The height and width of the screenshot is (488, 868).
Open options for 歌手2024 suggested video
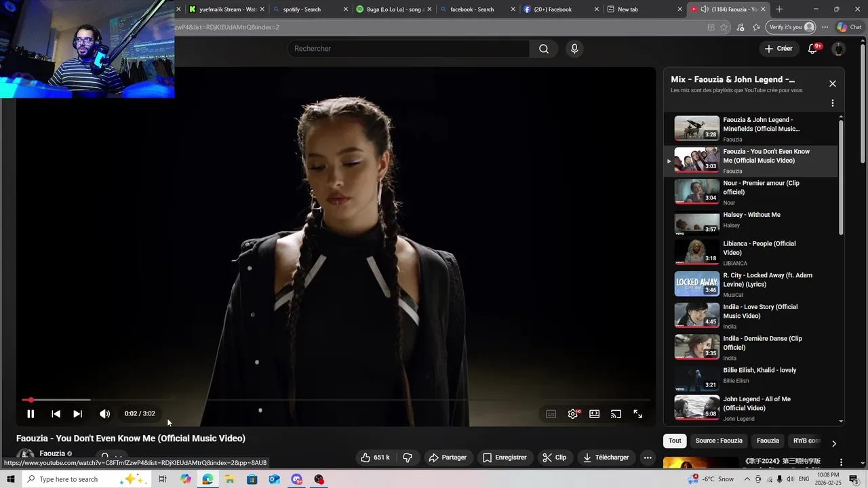coord(841,462)
